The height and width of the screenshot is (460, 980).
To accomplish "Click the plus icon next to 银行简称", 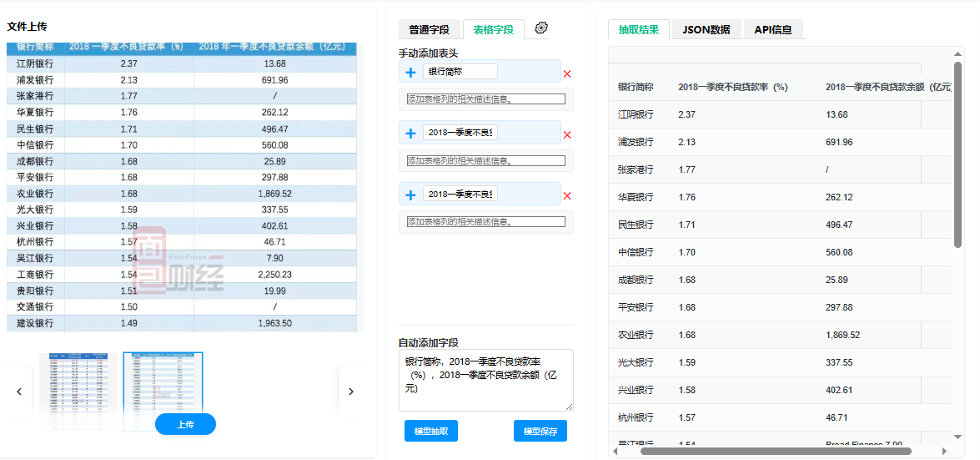I will click(x=410, y=73).
